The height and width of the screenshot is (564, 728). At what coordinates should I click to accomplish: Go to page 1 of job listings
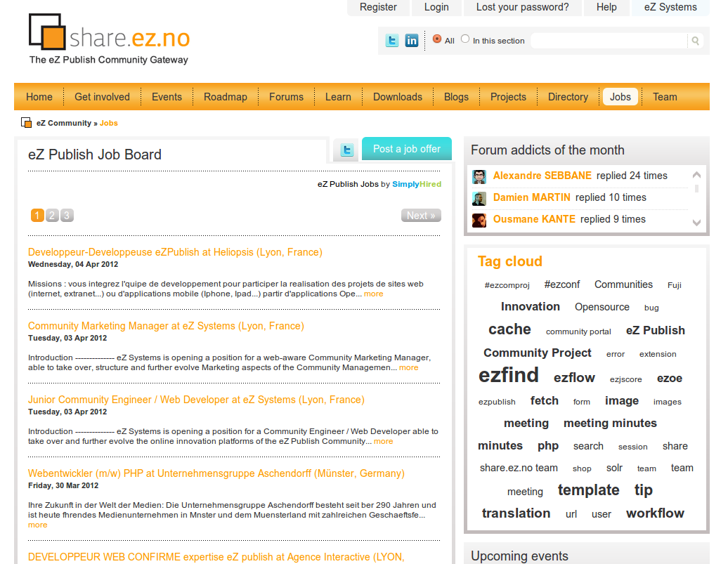pyautogui.click(x=37, y=216)
